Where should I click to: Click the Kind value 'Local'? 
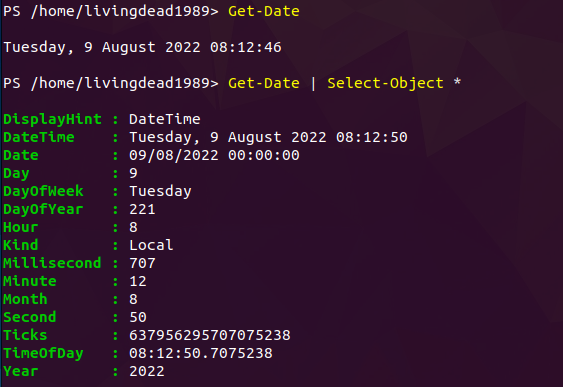151,245
